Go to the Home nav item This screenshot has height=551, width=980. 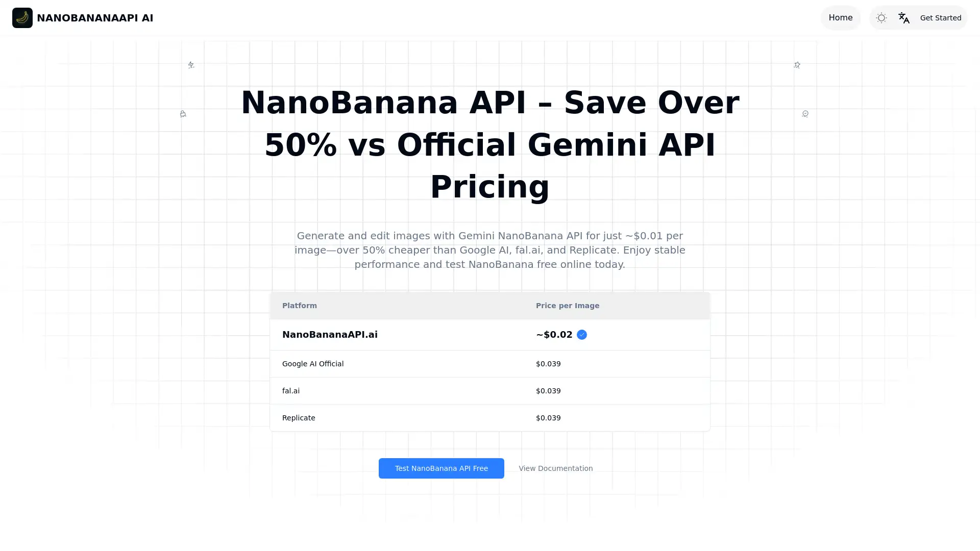point(840,18)
